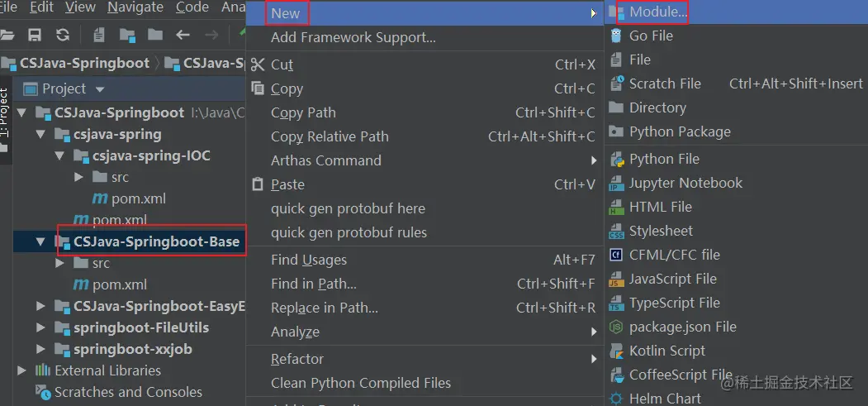Select Scratches and Consoles tree item
868x406 pixels.
pos(128,392)
